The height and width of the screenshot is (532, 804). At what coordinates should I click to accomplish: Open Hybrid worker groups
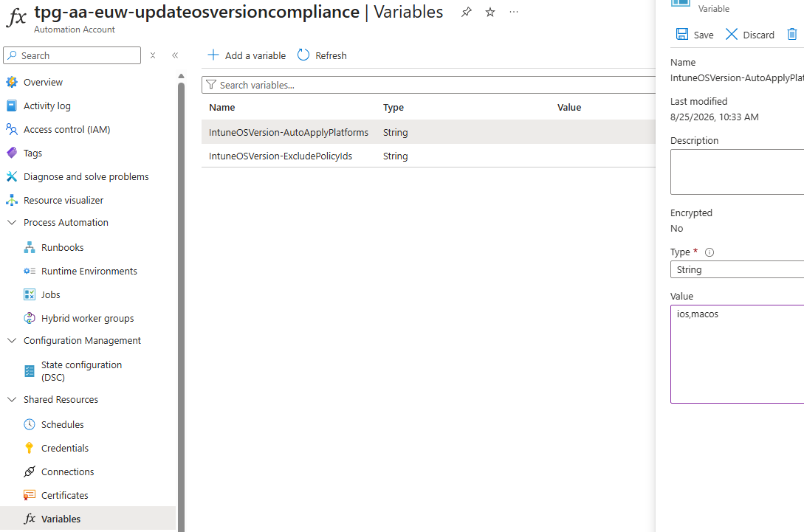[x=88, y=318]
